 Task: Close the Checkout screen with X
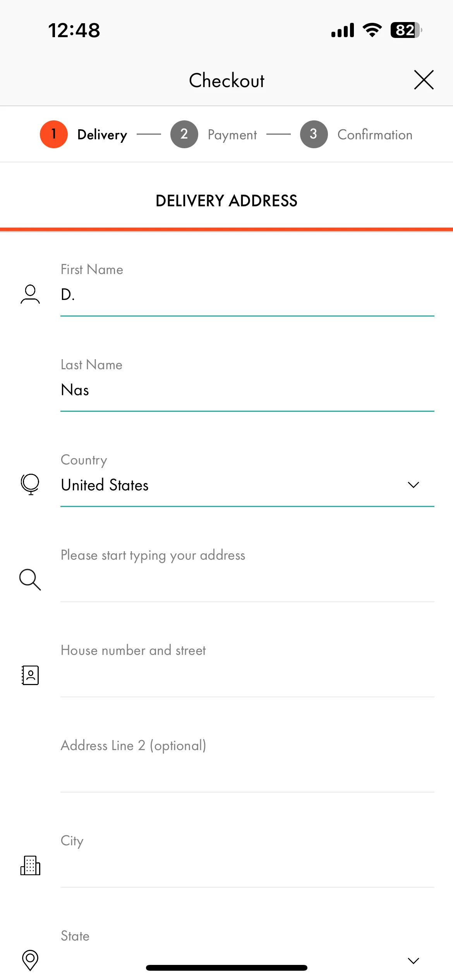pyautogui.click(x=424, y=80)
